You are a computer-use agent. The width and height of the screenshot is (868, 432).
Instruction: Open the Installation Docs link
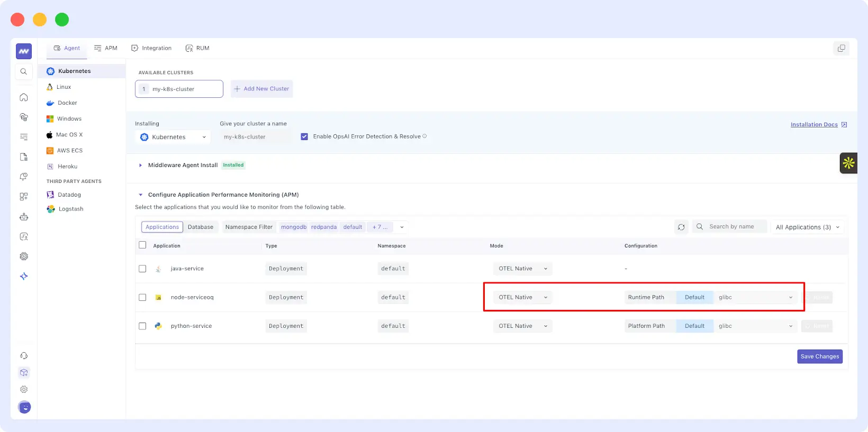pos(813,125)
